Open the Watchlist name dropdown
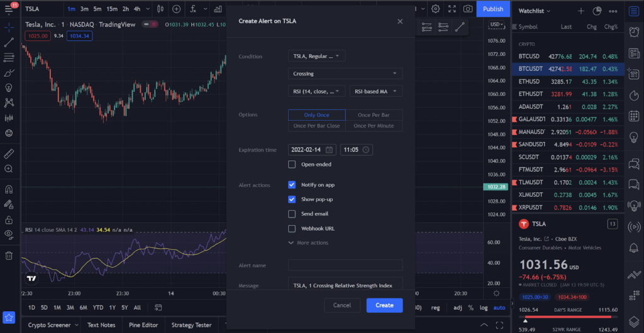644x333 pixels. [x=535, y=11]
